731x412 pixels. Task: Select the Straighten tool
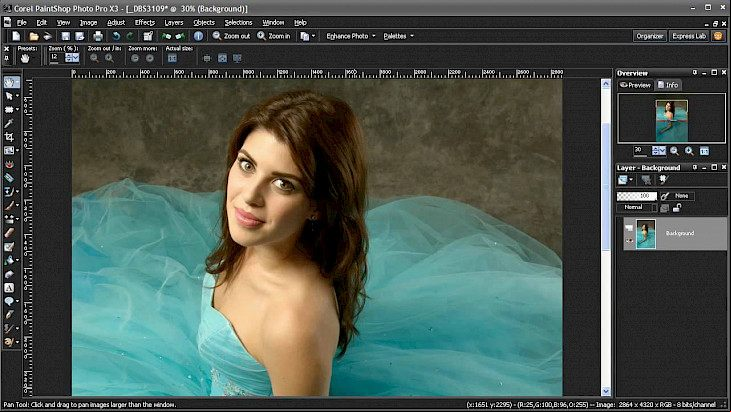(x=9, y=151)
